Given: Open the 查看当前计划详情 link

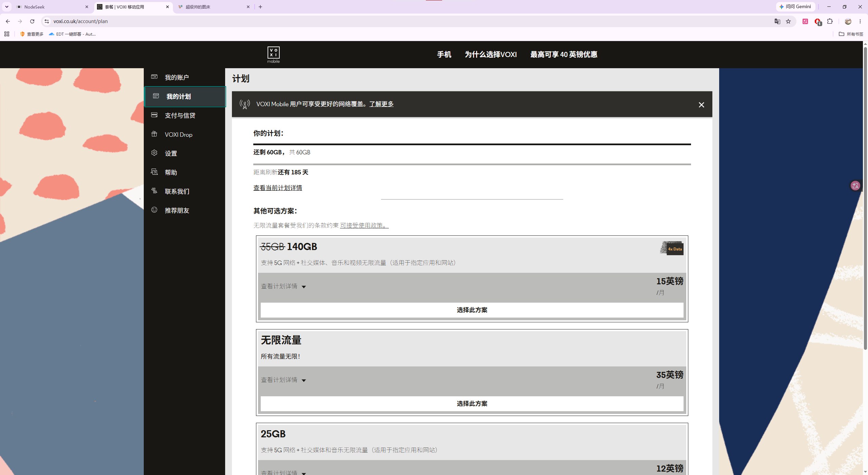Looking at the screenshot, I should pos(278,188).
